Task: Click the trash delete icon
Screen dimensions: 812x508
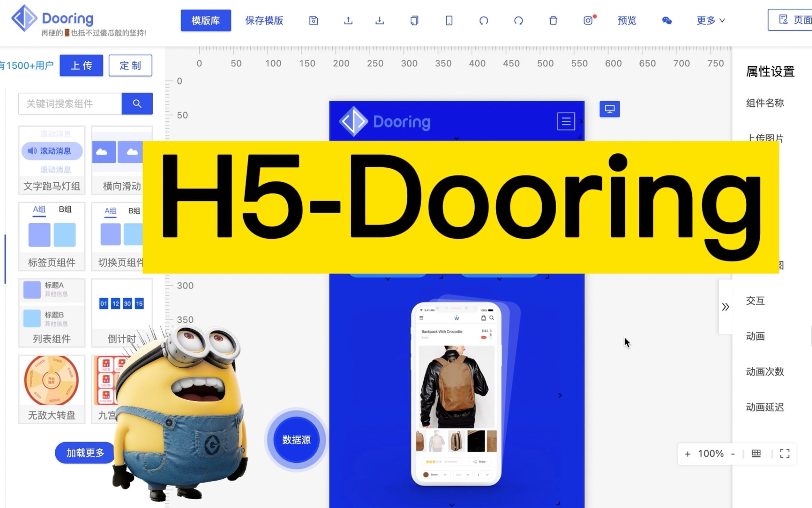Action: pos(553,20)
